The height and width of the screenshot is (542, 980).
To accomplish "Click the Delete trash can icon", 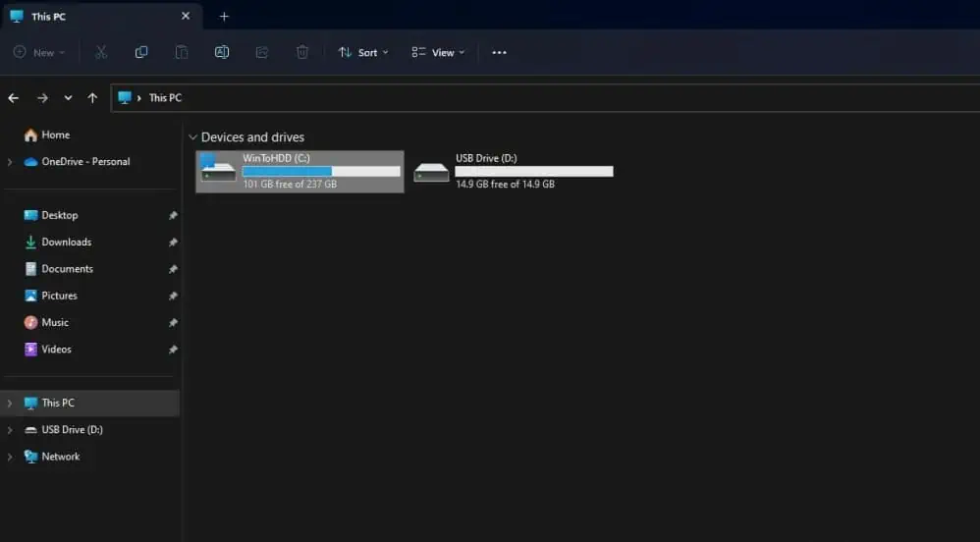I will tap(302, 52).
